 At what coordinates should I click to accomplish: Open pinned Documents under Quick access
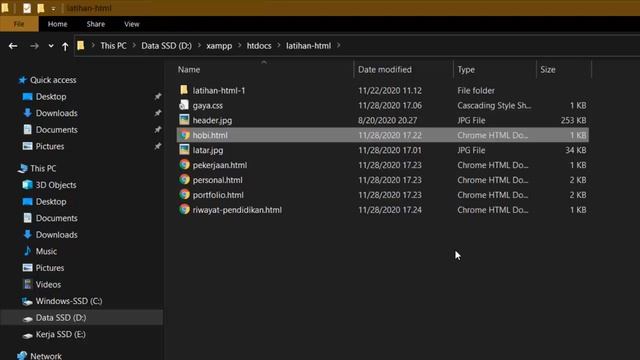coord(56,130)
